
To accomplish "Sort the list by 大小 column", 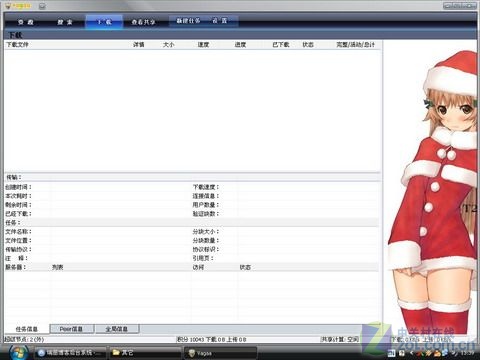I will point(168,45).
